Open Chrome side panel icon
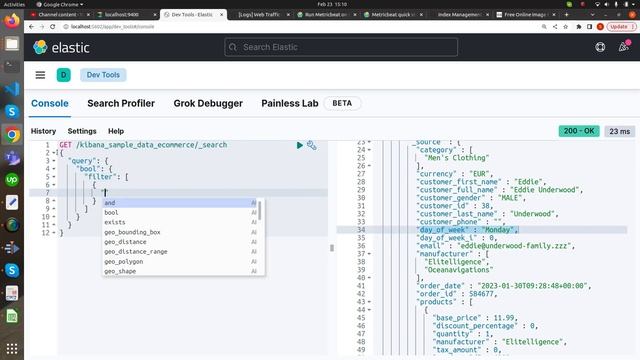Viewport: 640px width, 360px height. click(x=589, y=27)
